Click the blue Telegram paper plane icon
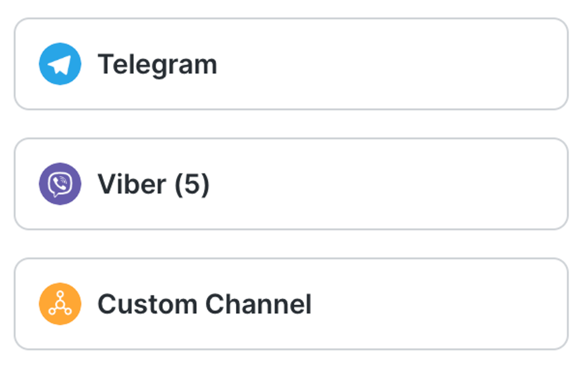 coord(60,64)
